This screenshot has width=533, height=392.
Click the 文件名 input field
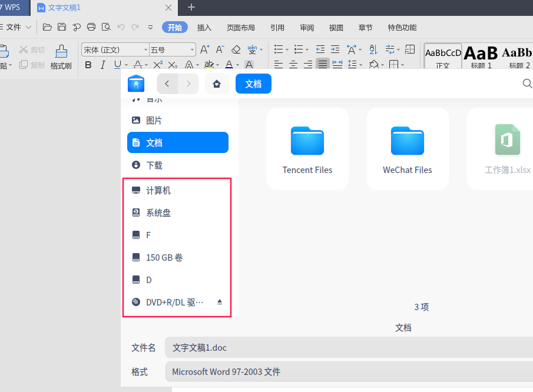click(349, 347)
